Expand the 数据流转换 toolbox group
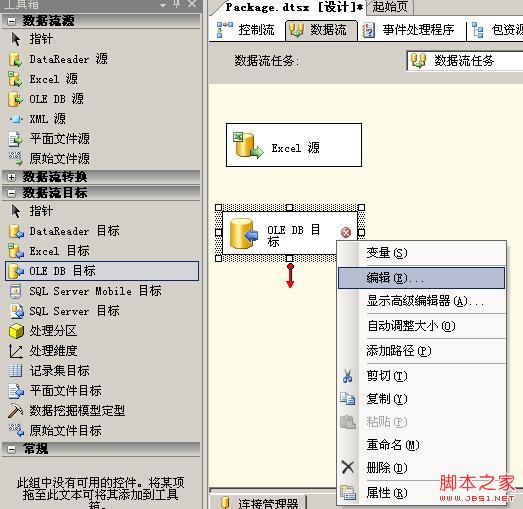The height and width of the screenshot is (509, 523). (x=11, y=177)
